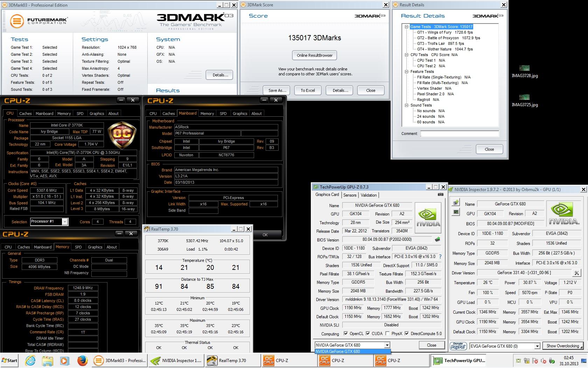Screen dimensions: 588x368
Task: Click the Comment input field
Action: [460, 134]
